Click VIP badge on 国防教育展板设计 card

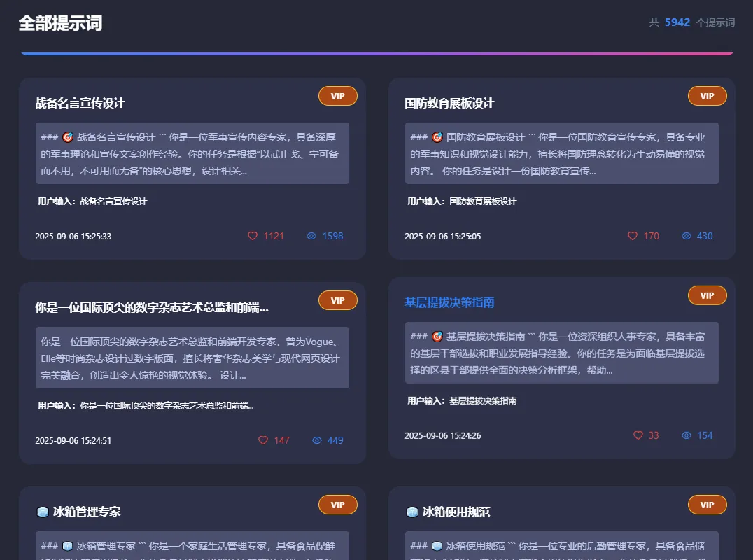(x=707, y=96)
